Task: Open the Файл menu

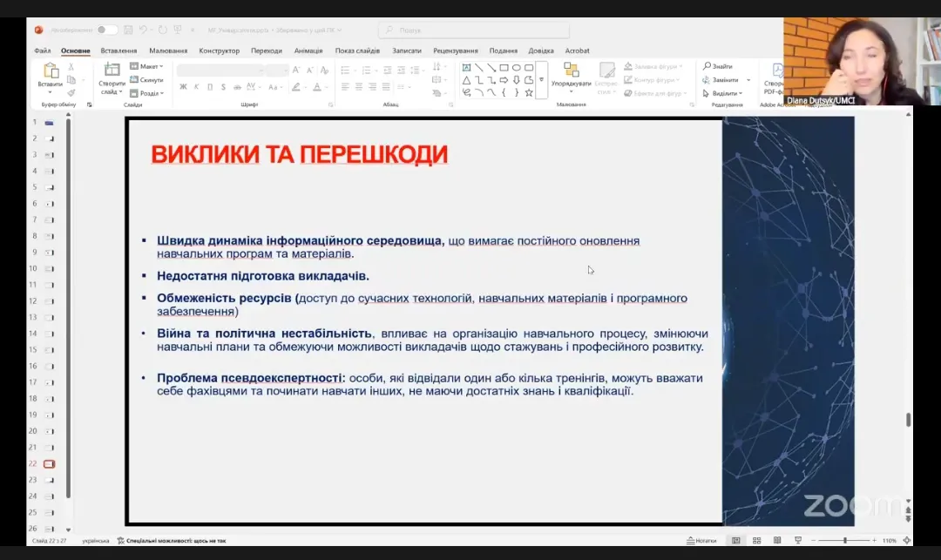Action: pyautogui.click(x=43, y=51)
